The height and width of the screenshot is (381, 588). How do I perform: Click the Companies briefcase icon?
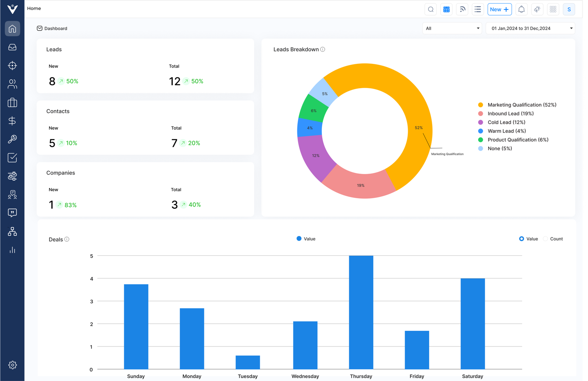(12, 103)
